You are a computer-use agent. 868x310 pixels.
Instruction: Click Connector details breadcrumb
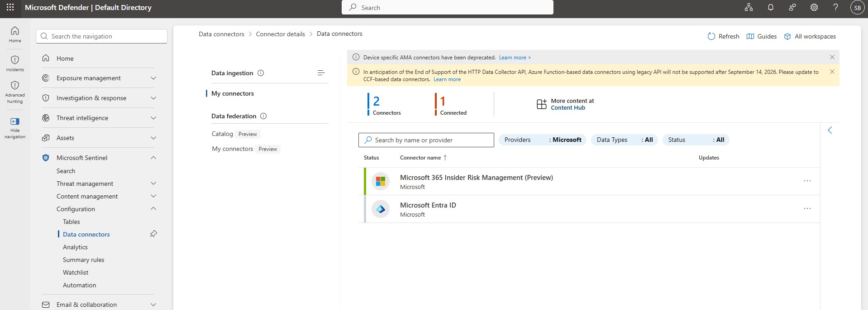click(x=280, y=34)
